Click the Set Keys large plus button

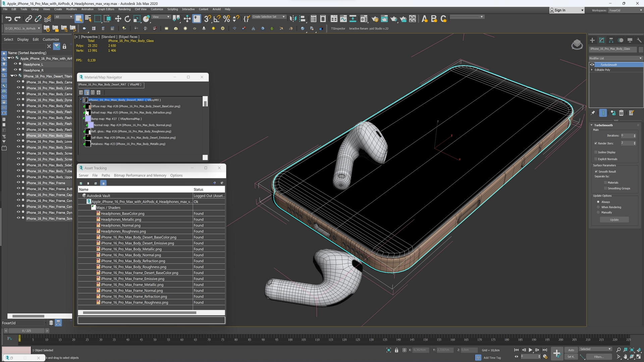coord(556,353)
